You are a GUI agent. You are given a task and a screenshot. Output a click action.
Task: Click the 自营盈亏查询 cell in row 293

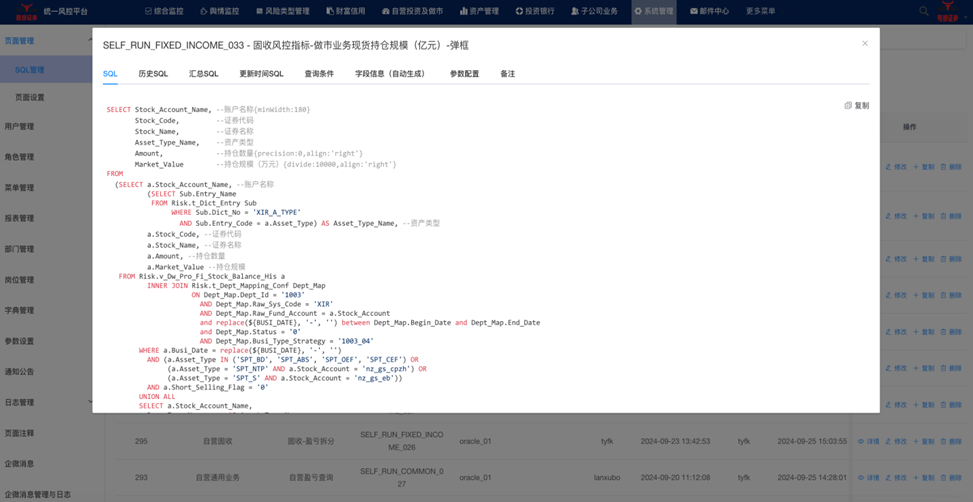point(312,478)
